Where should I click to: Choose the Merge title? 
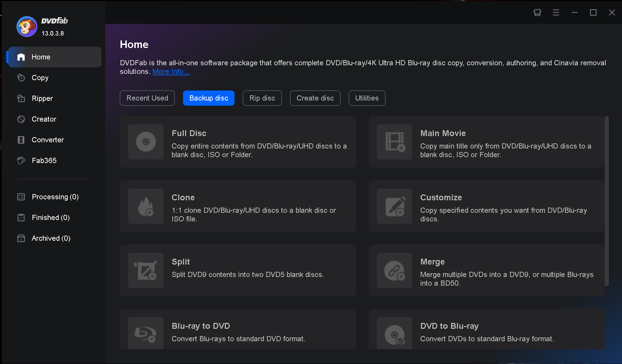(432, 262)
